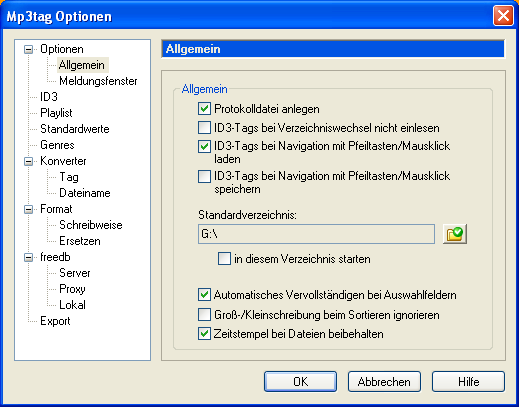Image resolution: width=519 pixels, height=407 pixels.
Task: Open Dateiname converter settings
Action: click(x=85, y=193)
